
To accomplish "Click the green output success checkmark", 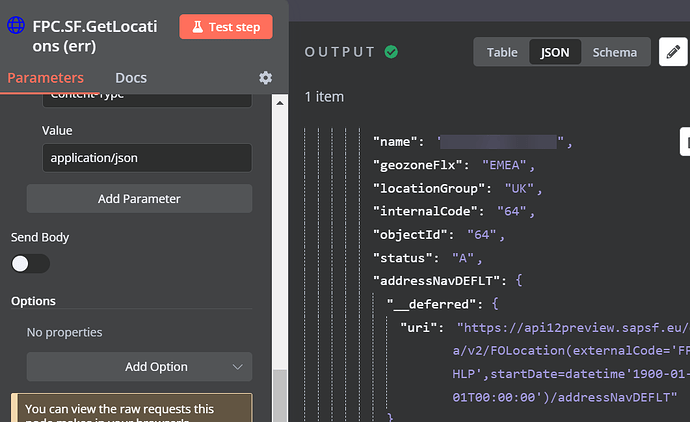I will [x=391, y=52].
